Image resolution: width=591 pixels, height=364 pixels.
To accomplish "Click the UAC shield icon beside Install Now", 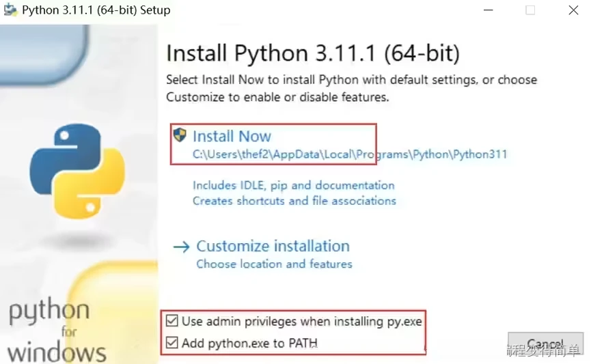I will [180, 135].
